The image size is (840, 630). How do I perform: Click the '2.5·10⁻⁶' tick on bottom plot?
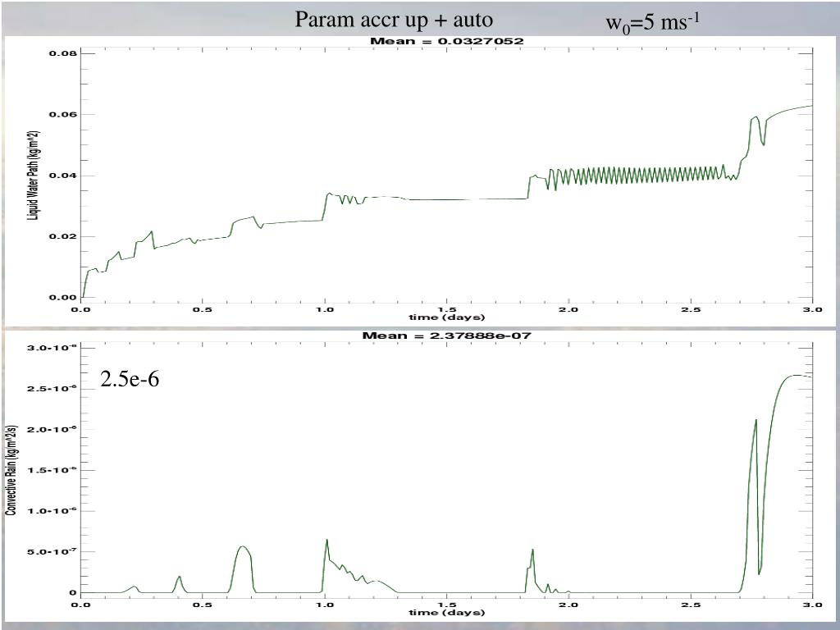(52, 388)
